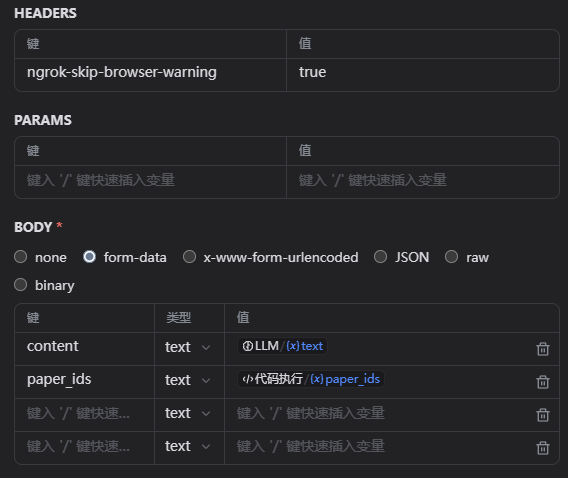Expand type dropdown in last empty row
The image size is (568, 478).
click(188, 446)
